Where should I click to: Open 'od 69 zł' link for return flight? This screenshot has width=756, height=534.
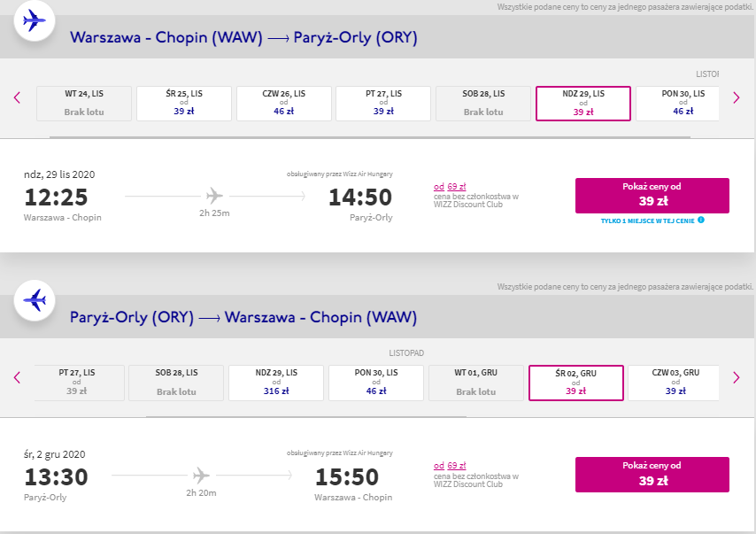(450, 466)
